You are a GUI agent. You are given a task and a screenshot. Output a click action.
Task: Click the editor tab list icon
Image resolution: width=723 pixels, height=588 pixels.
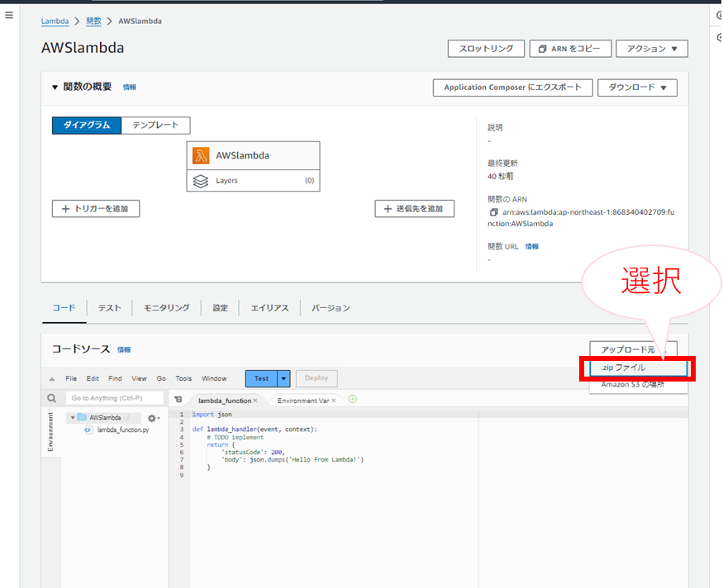178,400
